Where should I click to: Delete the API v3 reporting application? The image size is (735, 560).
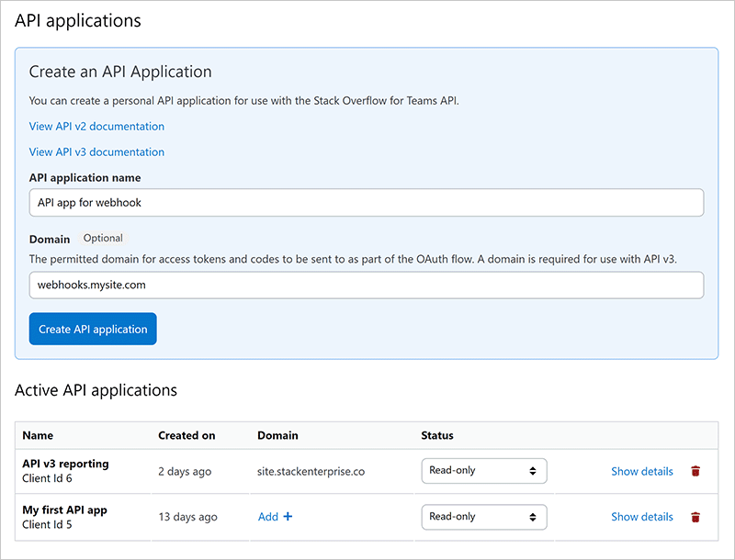[x=695, y=471]
